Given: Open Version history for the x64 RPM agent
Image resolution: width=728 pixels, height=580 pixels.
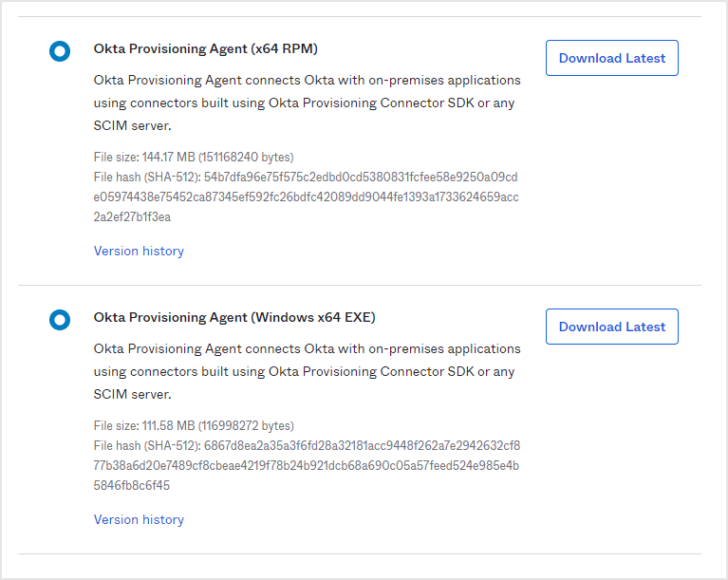Looking at the screenshot, I should click(139, 251).
